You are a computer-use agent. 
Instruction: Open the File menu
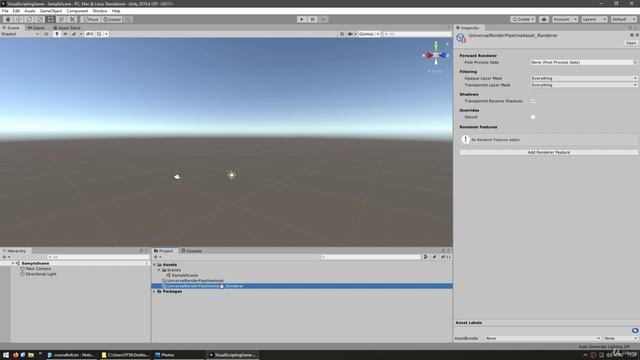(x=5, y=11)
